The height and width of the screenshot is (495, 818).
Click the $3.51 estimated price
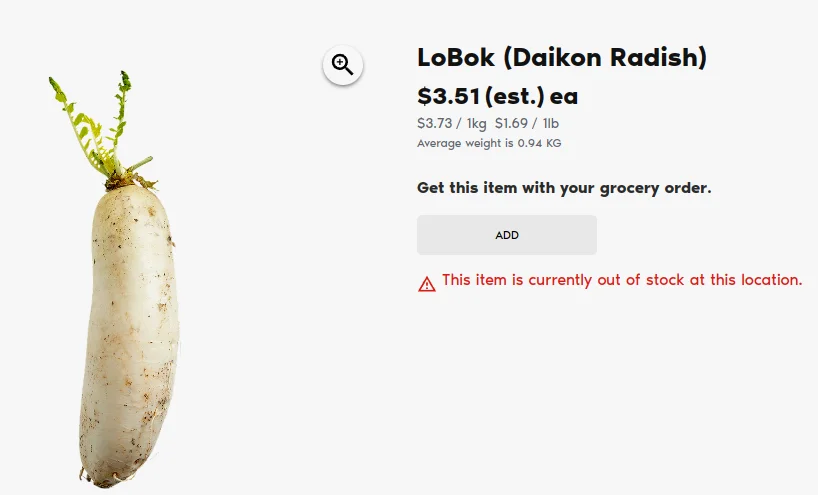tap(449, 97)
